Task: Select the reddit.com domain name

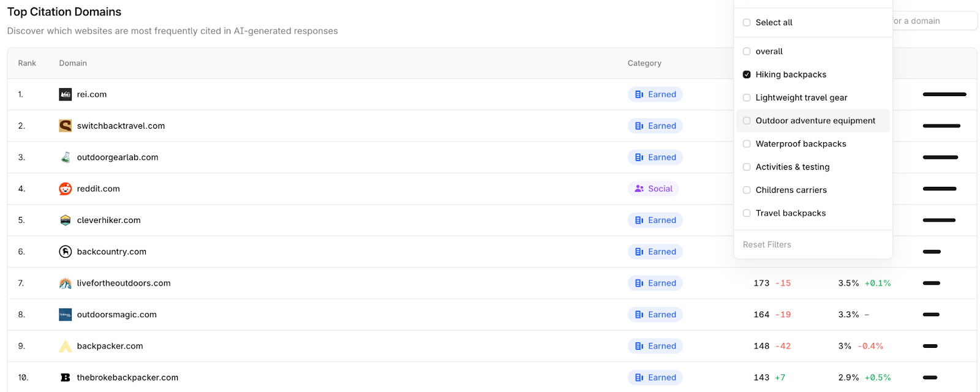Action: (99, 189)
